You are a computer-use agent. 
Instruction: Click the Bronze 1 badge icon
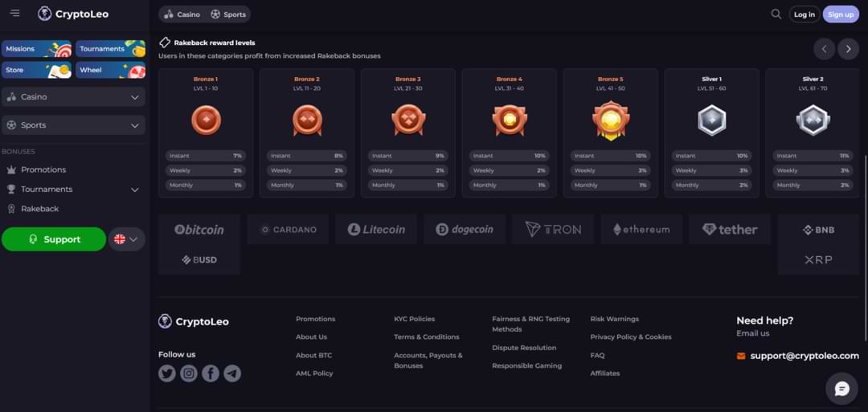tap(206, 120)
